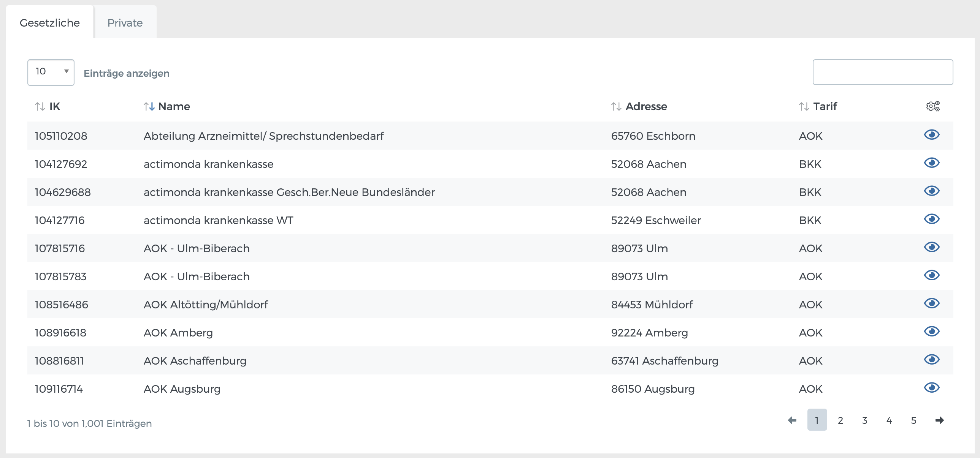
Task: Go to page 3
Action: coord(864,420)
